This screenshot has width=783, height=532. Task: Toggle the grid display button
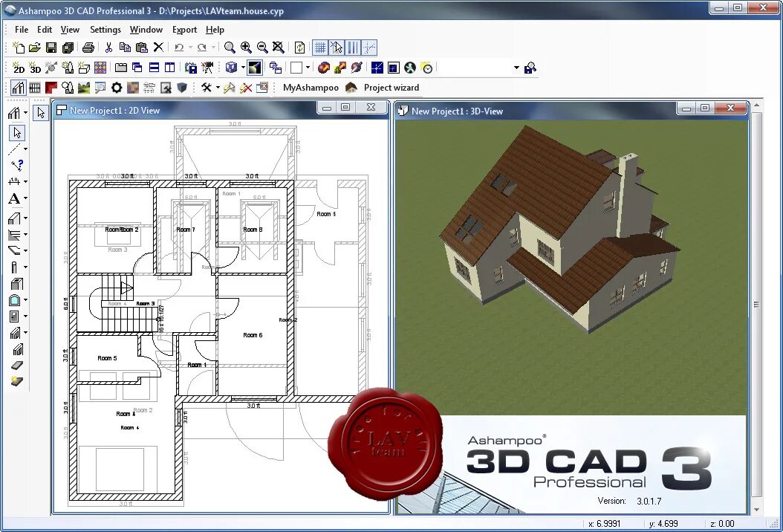(320, 48)
